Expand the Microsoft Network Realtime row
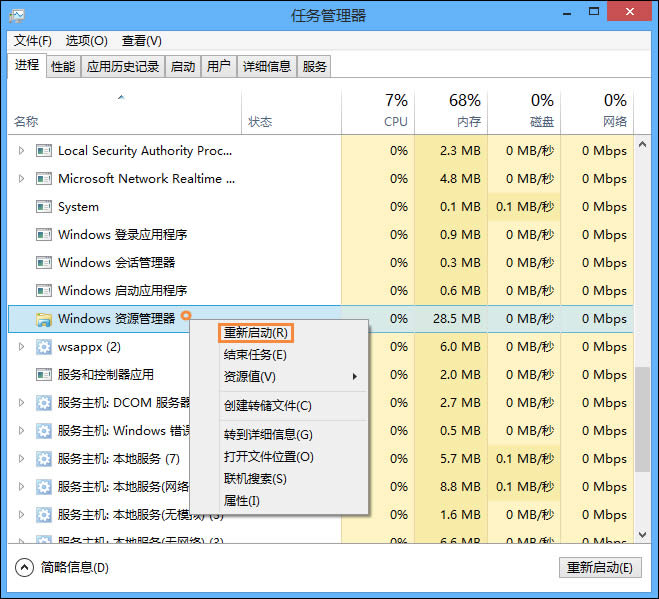Viewport: 659px width, 599px height. tap(22, 179)
